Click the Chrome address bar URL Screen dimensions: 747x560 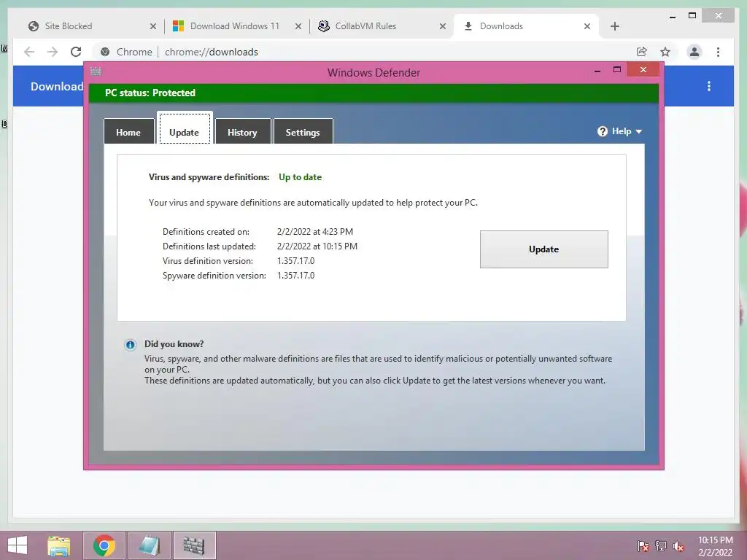click(212, 52)
